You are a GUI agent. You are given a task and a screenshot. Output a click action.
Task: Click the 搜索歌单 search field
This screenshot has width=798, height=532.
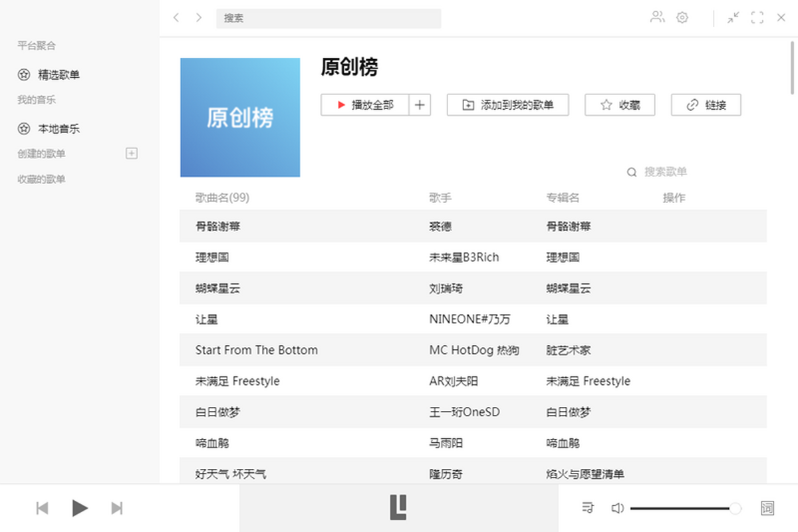point(665,172)
